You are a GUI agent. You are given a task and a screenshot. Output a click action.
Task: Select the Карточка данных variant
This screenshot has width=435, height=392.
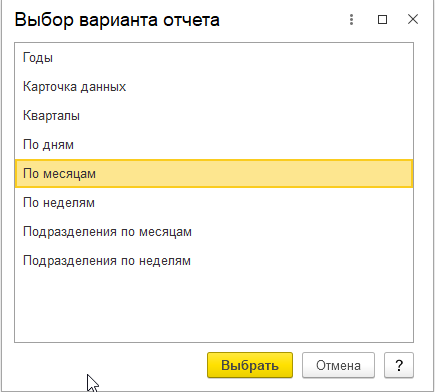pos(214,87)
